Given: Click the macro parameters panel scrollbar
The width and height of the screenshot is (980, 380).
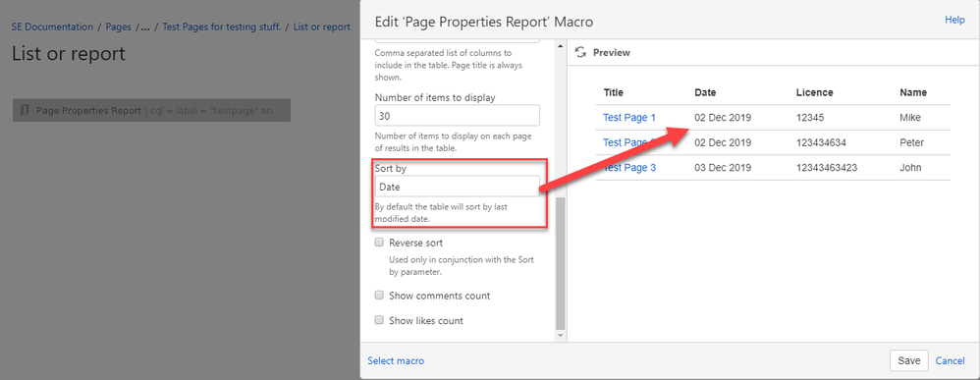Looking at the screenshot, I should pos(560,263).
